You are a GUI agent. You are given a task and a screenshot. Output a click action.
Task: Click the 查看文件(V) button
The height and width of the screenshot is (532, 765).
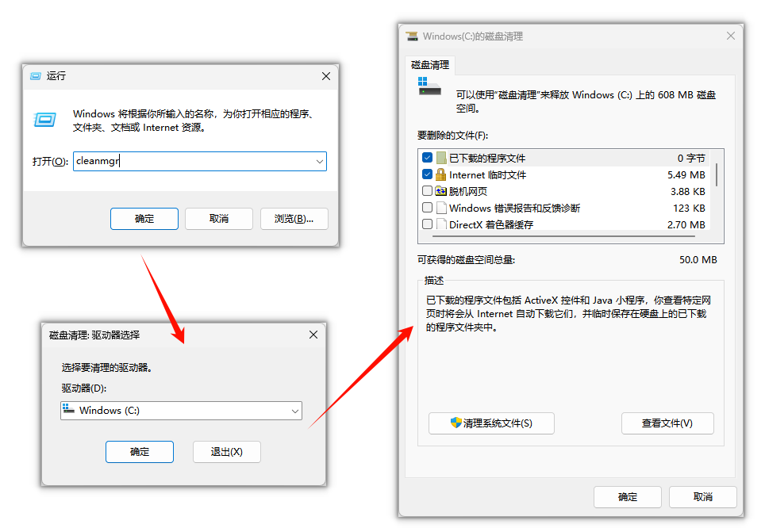click(x=667, y=423)
